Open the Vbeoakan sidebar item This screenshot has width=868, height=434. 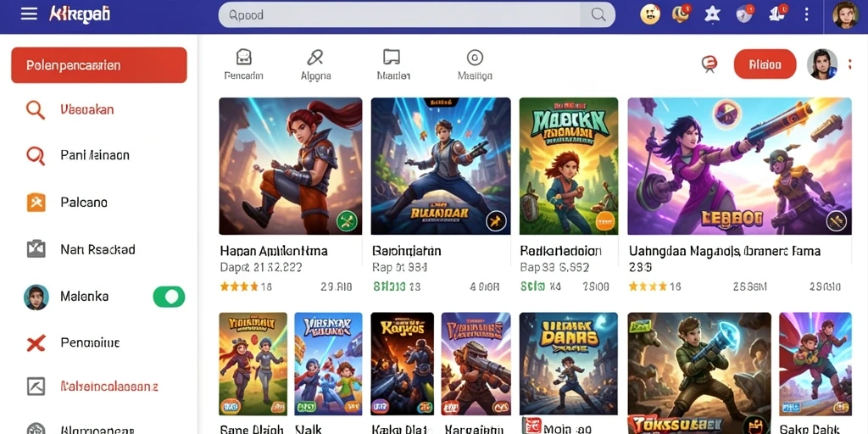(87, 109)
